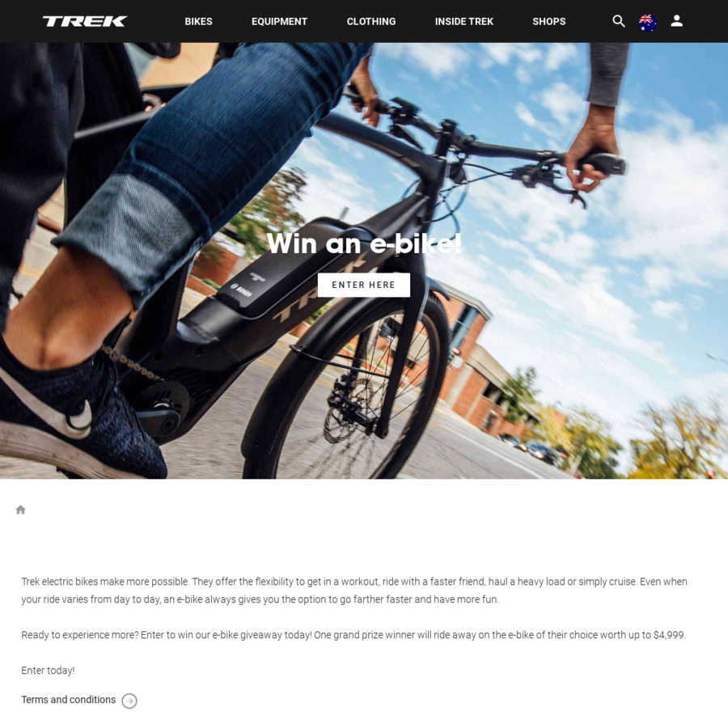
Task: Open the BIKES menu
Action: click(198, 21)
